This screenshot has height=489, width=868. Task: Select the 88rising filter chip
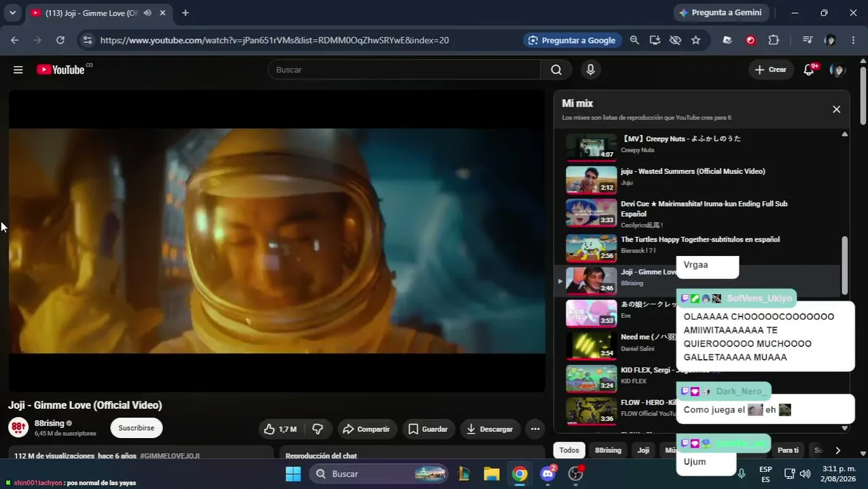608,450
